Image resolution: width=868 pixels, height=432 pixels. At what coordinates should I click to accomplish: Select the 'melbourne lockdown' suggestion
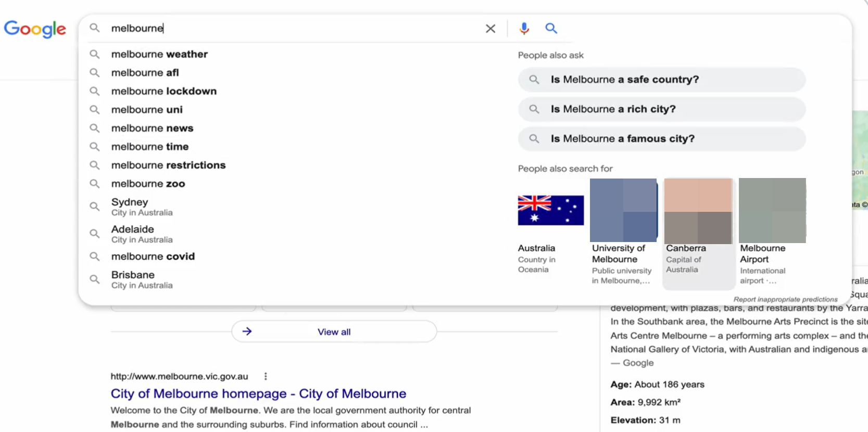point(164,91)
